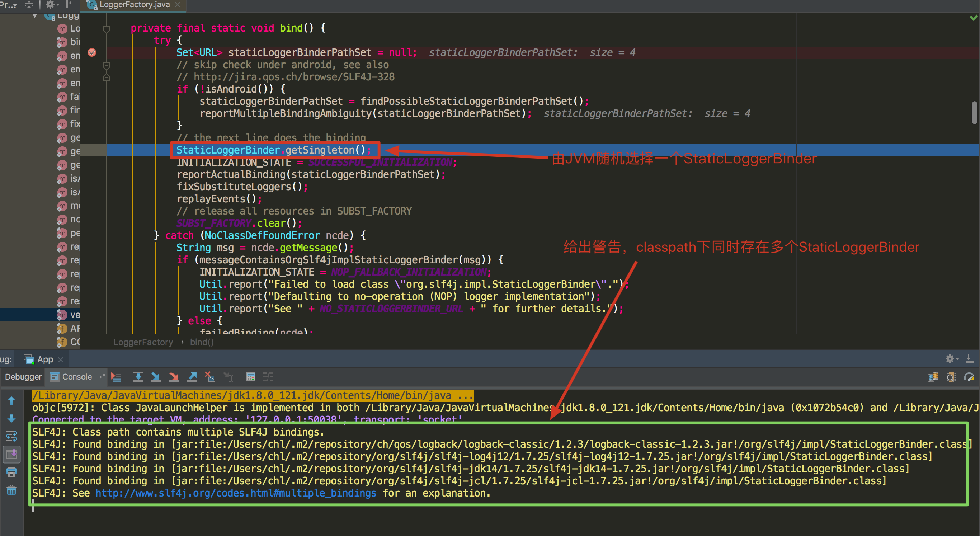Click the SUBST_FACTORY.clear() code line

tap(239, 223)
